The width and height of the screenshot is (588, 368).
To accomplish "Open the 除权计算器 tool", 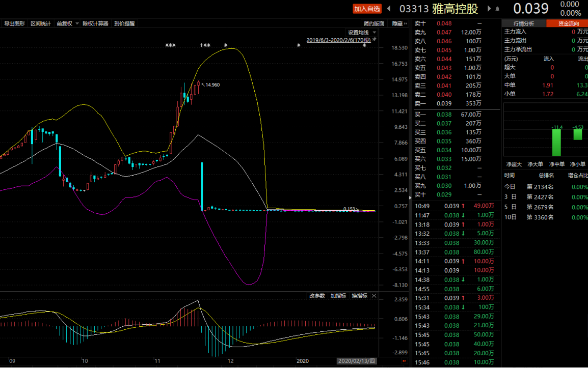I will pos(95,23).
